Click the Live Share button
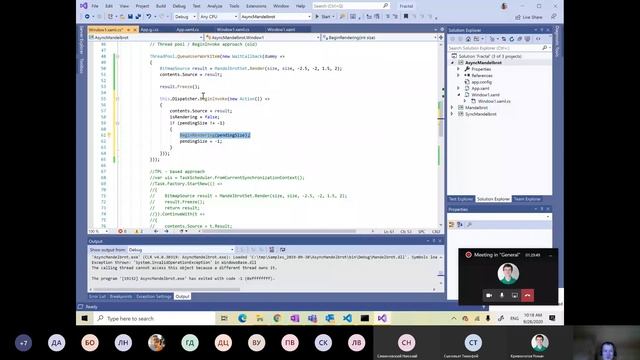The width and height of the screenshot is (640, 360). click(529, 17)
